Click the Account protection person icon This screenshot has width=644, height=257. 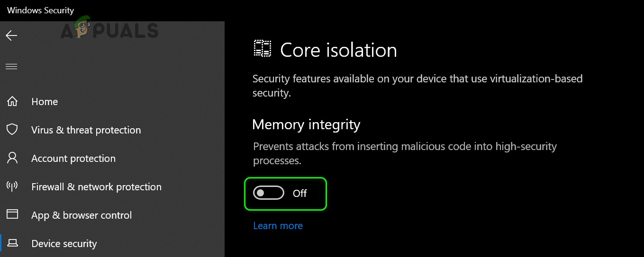(x=12, y=158)
